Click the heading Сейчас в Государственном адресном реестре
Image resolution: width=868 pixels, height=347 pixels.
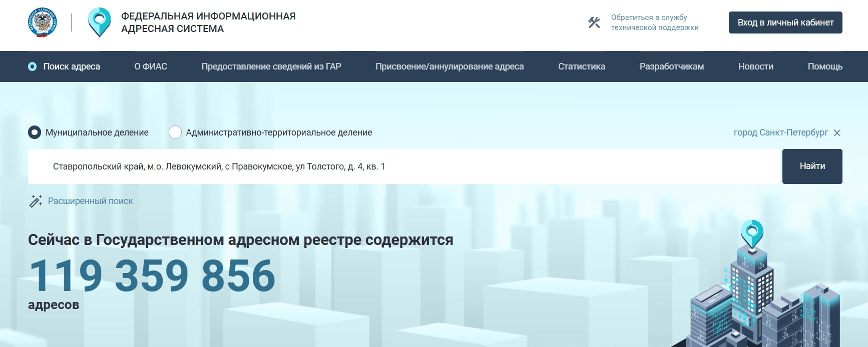tap(240, 240)
